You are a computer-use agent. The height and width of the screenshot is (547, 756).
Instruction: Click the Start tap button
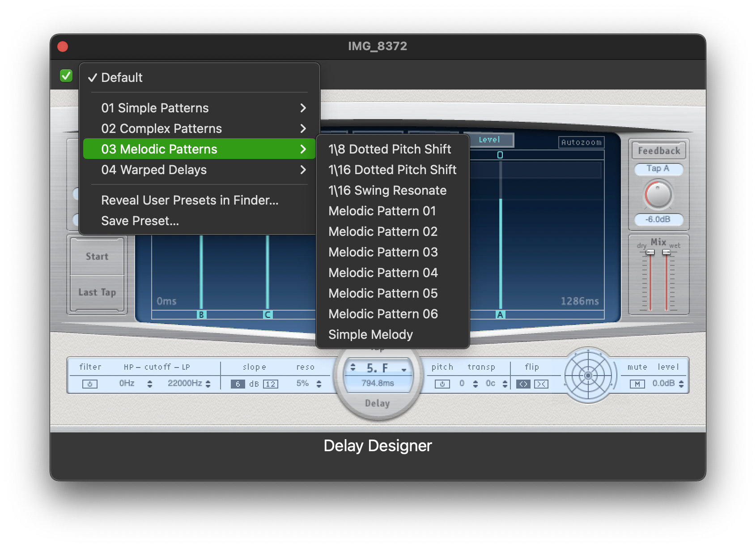coord(97,256)
